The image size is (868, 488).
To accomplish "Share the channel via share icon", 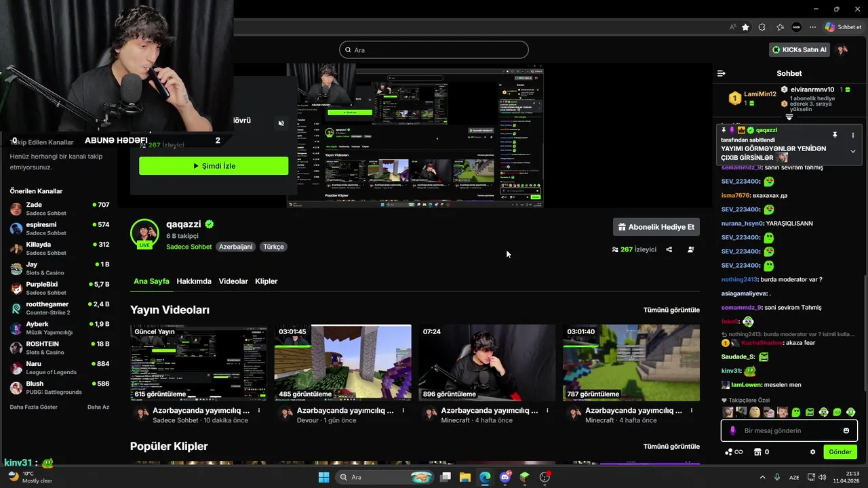I will pyautogui.click(x=669, y=249).
